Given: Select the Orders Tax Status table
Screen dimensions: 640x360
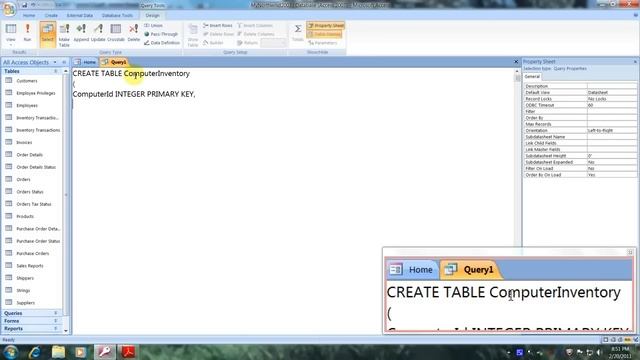Looking at the screenshot, I should tap(33, 204).
